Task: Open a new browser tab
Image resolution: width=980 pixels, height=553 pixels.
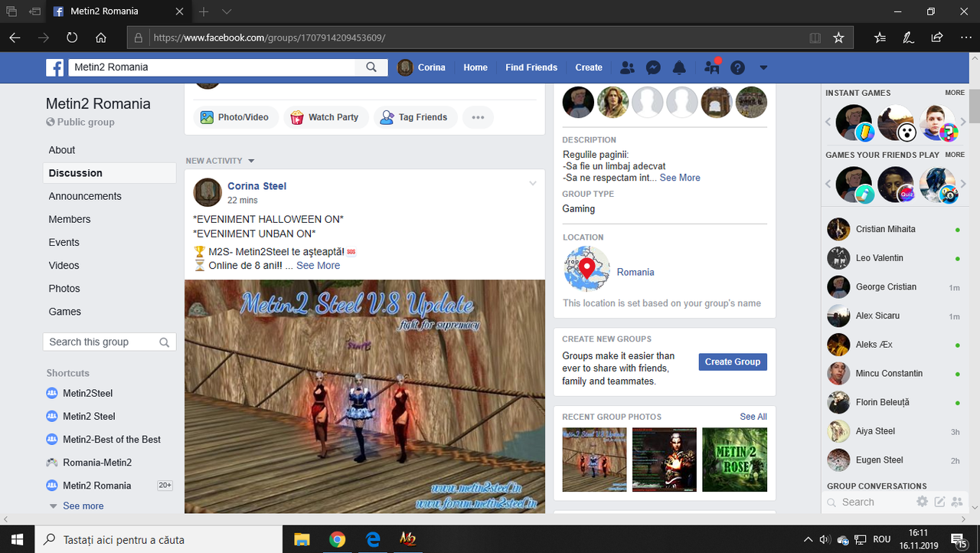Action: [204, 11]
